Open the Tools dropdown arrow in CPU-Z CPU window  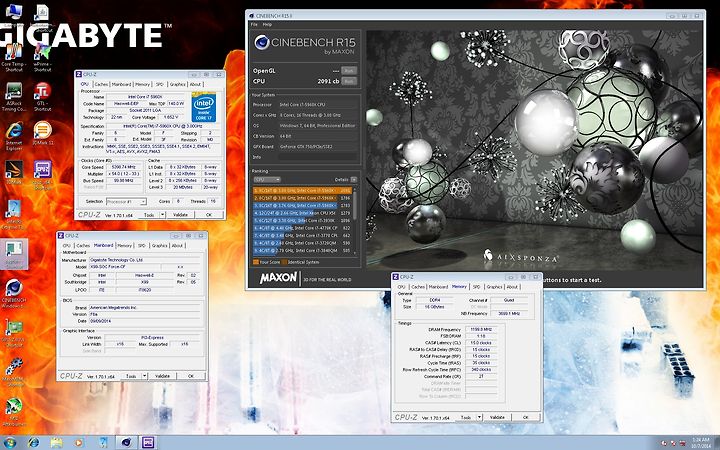tap(162, 214)
